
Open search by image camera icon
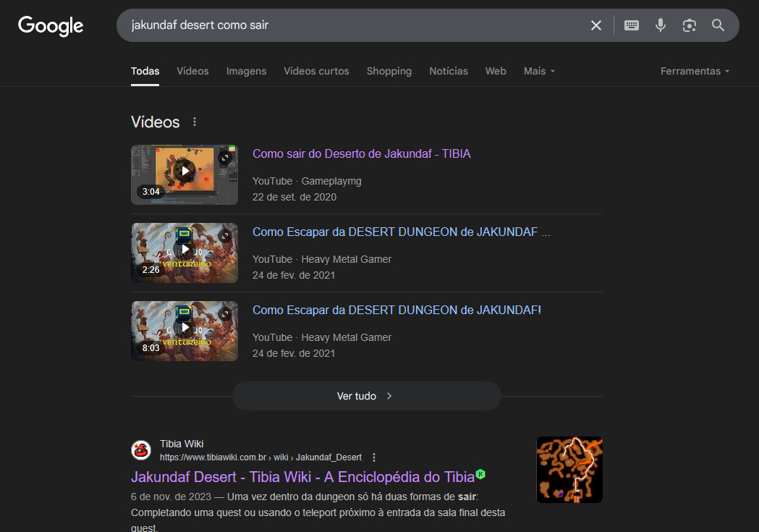click(690, 25)
